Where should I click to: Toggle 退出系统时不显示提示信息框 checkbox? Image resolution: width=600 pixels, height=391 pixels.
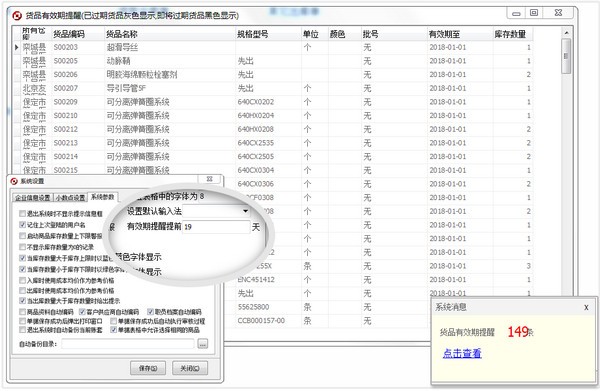(23, 213)
